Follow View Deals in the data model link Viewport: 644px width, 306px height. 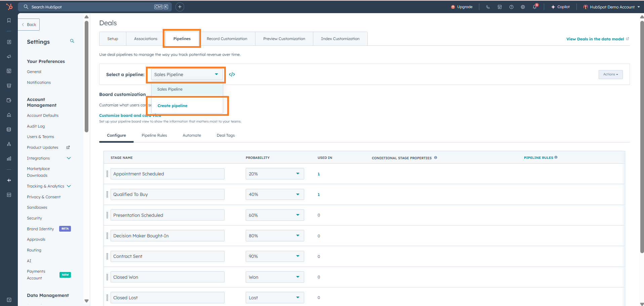pos(598,39)
